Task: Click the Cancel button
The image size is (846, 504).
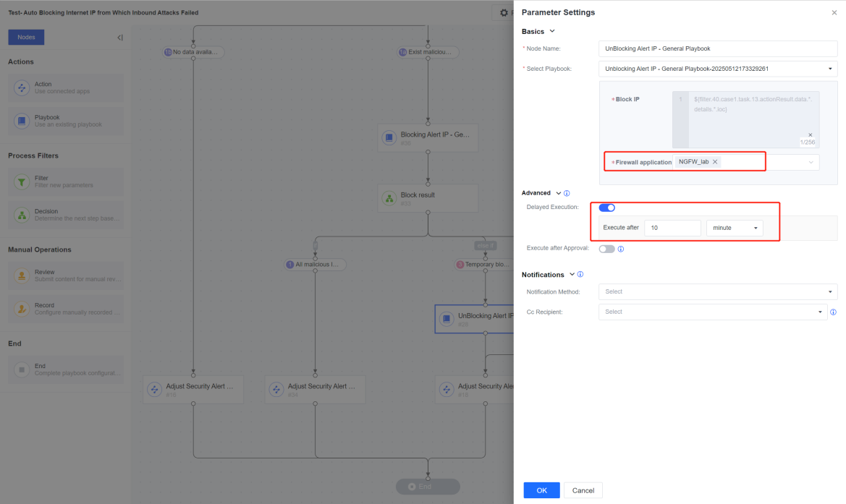Action: [583, 490]
